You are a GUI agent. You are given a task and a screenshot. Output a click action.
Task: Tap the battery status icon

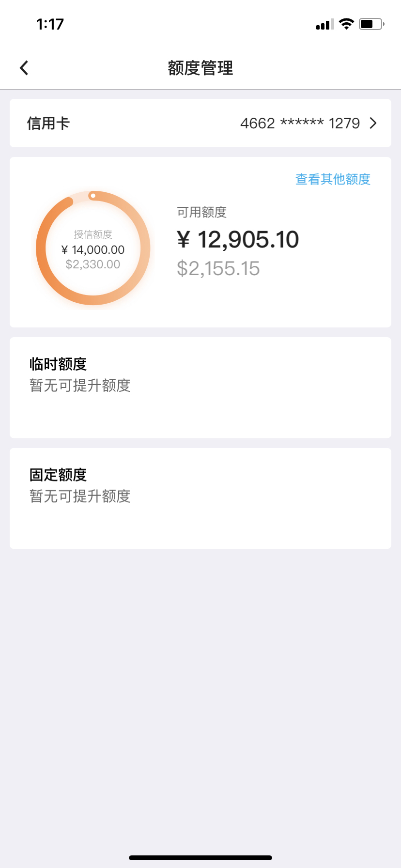(371, 24)
